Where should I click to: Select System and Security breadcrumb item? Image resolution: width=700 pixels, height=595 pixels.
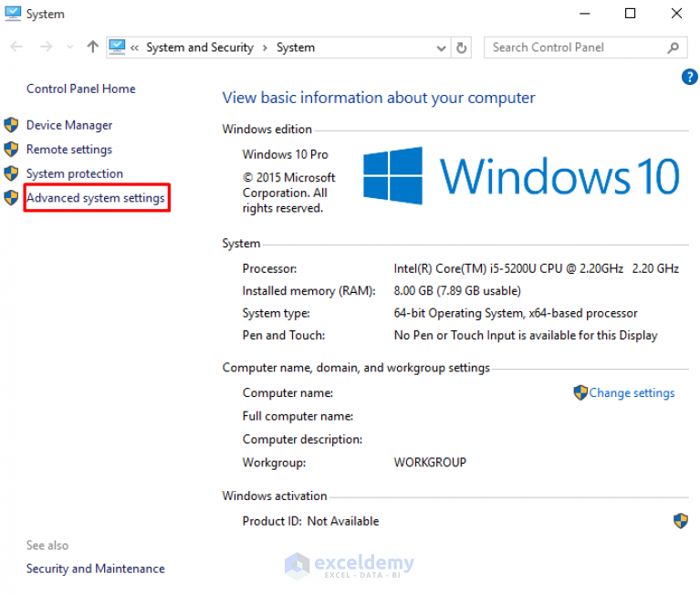[x=200, y=47]
